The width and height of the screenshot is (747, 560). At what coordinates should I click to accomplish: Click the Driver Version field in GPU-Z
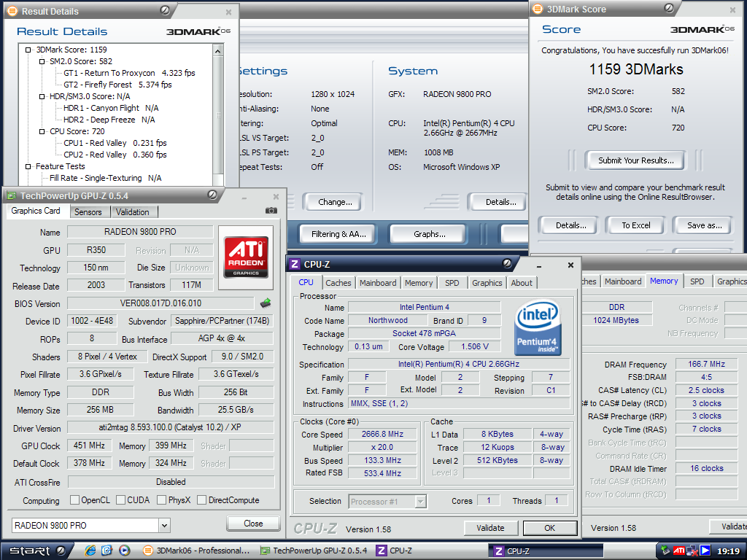[170, 427]
